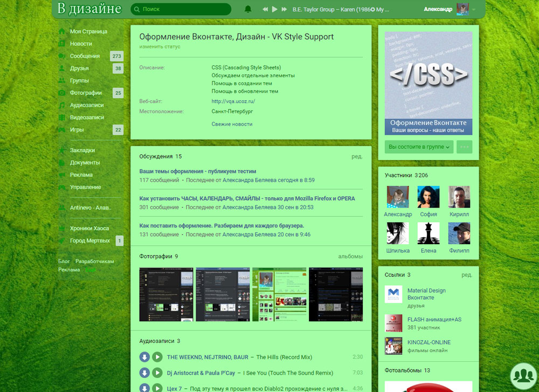Open the group options '...' menu
The height and width of the screenshot is (392, 539).
point(464,146)
